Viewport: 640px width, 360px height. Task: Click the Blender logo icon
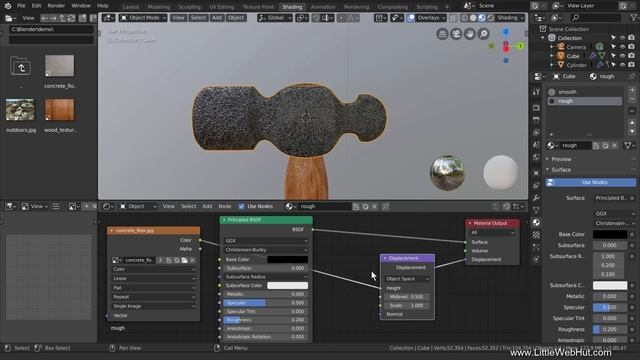click(8, 6)
